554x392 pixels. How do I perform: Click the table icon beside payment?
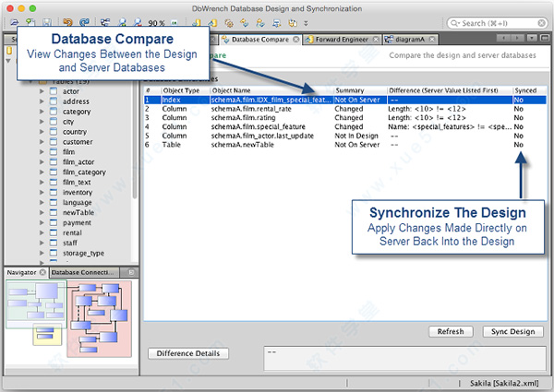[54, 222]
